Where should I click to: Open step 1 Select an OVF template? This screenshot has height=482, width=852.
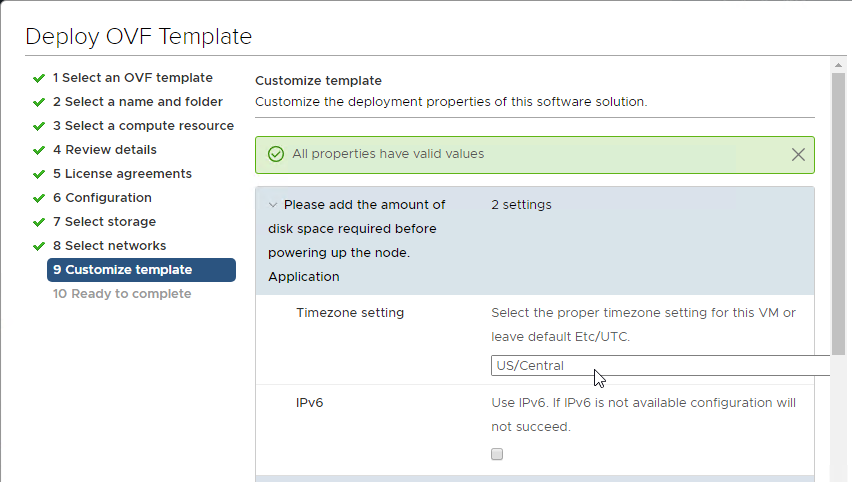coord(133,78)
